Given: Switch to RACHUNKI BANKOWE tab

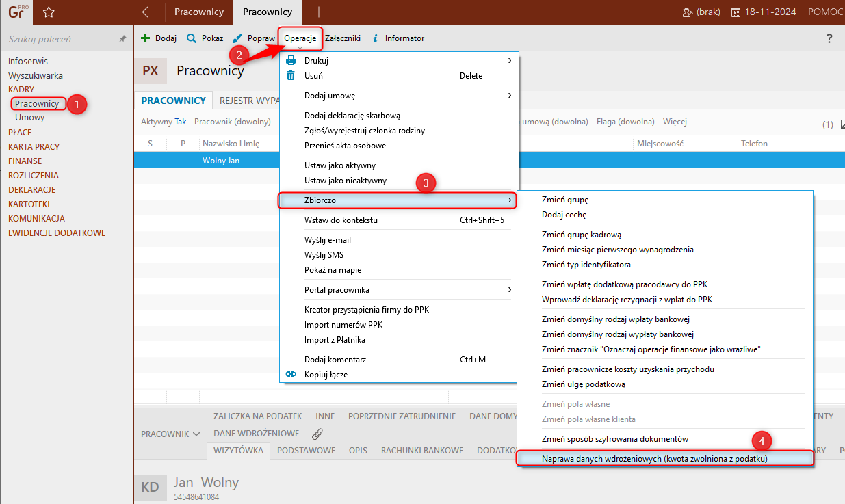Looking at the screenshot, I should coord(422,450).
